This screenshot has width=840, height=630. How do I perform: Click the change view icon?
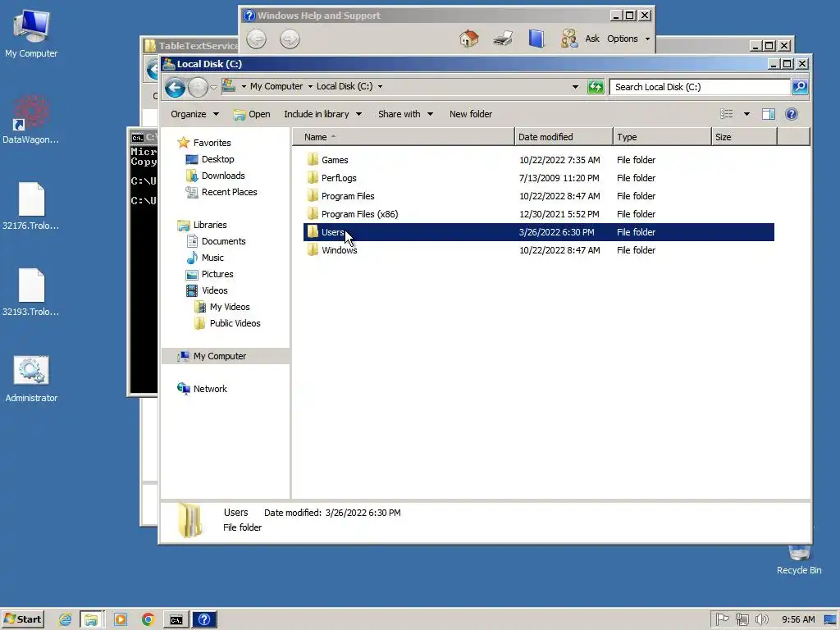tap(727, 114)
